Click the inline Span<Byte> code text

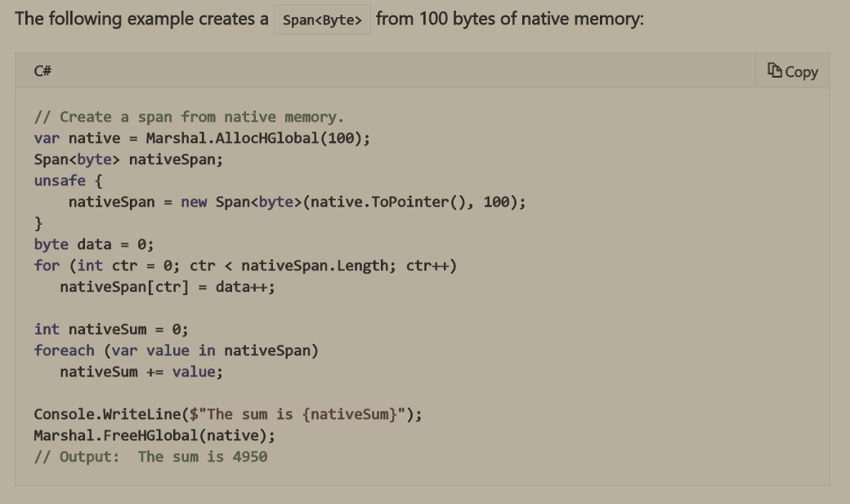[322, 20]
